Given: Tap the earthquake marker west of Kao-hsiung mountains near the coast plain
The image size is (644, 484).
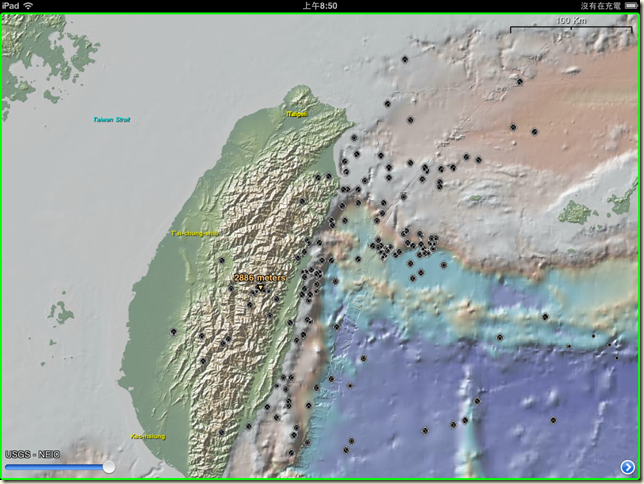Looking at the screenshot, I should coord(174,332).
